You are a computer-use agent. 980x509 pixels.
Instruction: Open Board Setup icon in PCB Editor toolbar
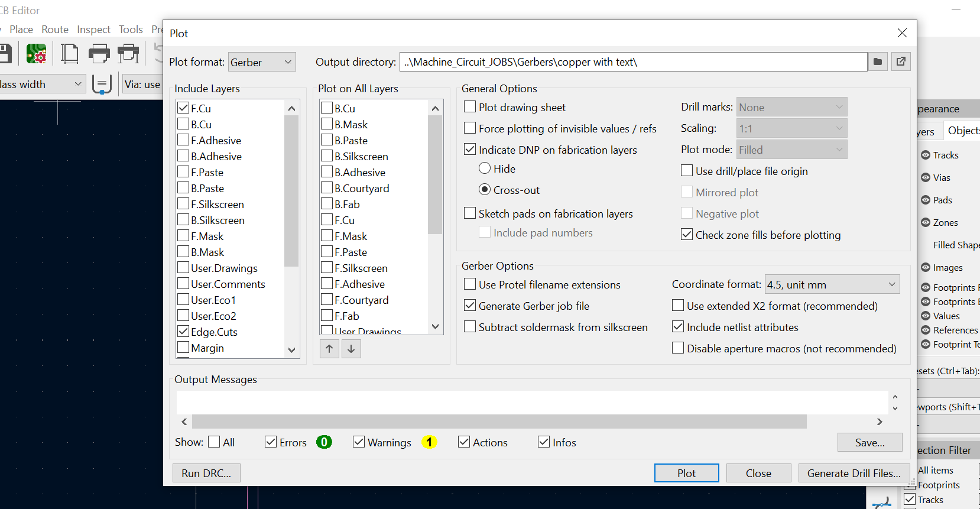pos(37,54)
